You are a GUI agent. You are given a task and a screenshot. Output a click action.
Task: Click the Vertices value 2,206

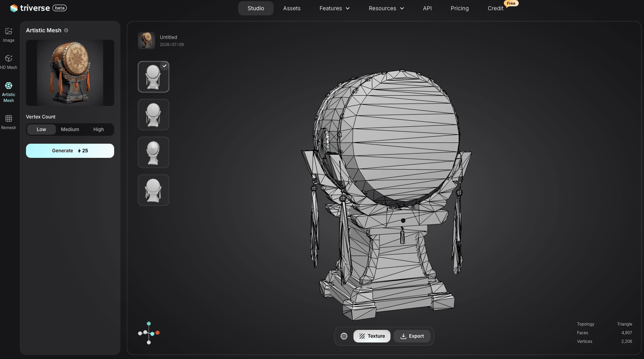pos(627,342)
